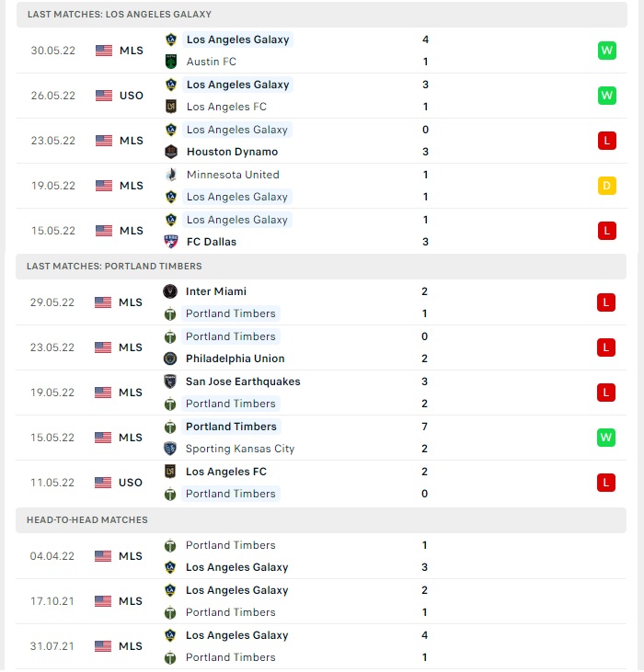644x672 pixels.
Task: Click the FC Dallas team logo
Action: [x=171, y=242]
